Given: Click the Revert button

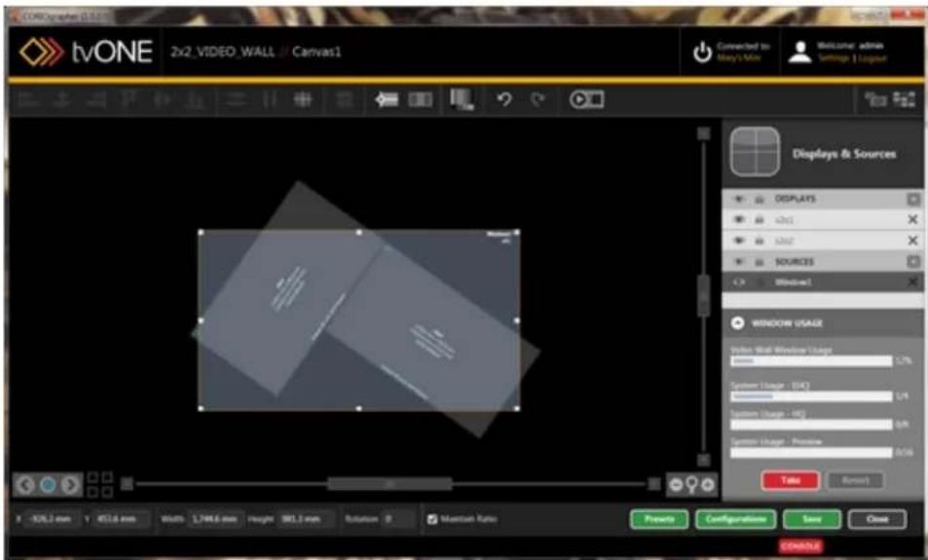Looking at the screenshot, I should [x=855, y=480].
